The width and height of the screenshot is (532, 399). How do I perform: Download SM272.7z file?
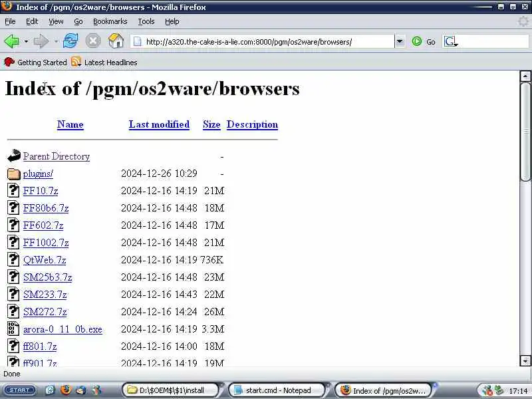pos(45,312)
